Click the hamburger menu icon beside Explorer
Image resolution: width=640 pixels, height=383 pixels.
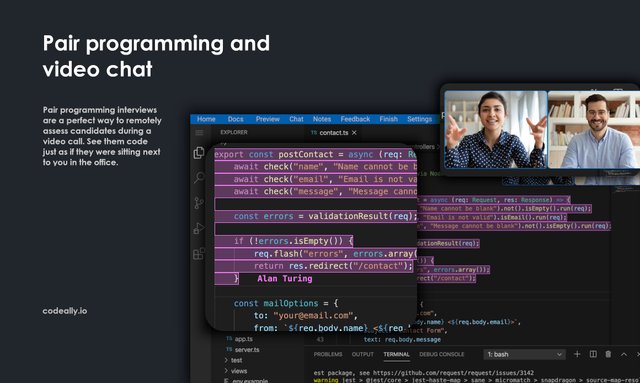coord(199,132)
